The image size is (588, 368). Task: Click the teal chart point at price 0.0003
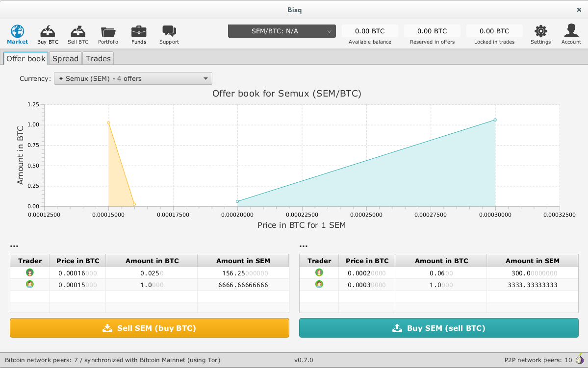point(495,120)
